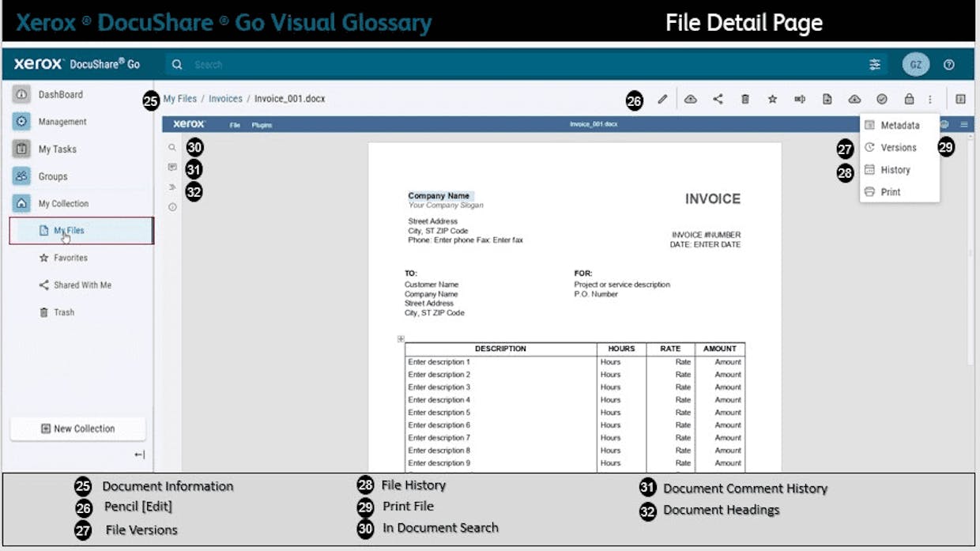Open the viewer hamburger menu icon
The width and height of the screenshot is (980, 551).
(x=964, y=124)
